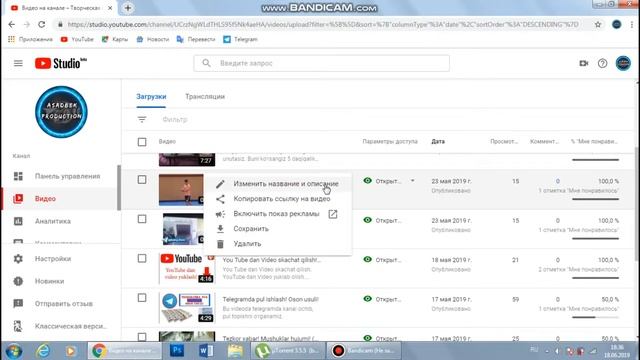This screenshot has width=640, height=360.
Task: Click the Настройки gear icon
Action: pyautogui.click(x=18, y=259)
